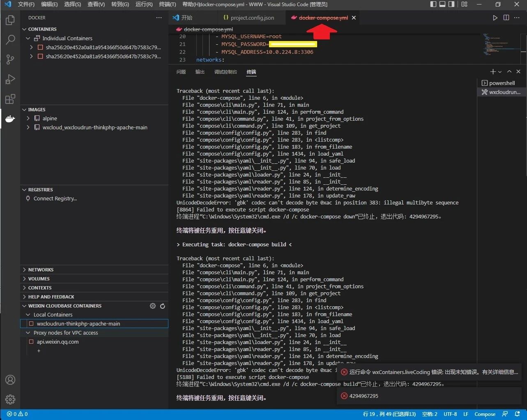Create a new terminal with plus icon
This screenshot has height=420, width=527.
tap(493, 71)
